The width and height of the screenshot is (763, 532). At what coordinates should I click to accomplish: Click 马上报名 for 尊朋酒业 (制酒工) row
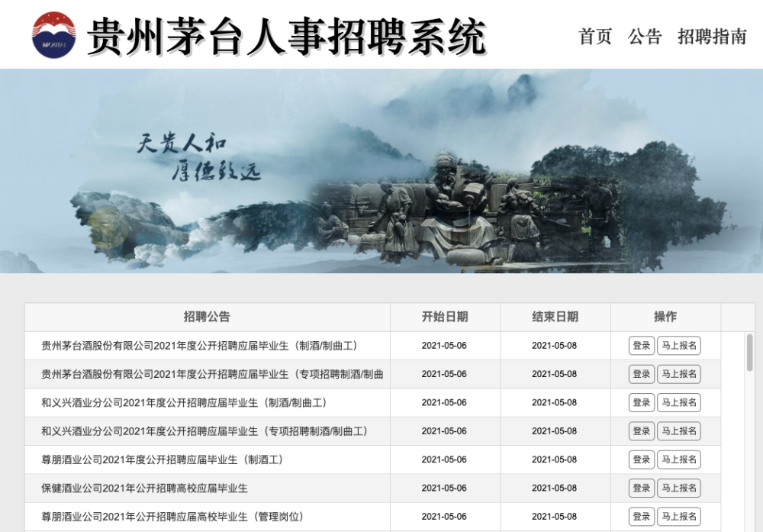[x=679, y=459]
